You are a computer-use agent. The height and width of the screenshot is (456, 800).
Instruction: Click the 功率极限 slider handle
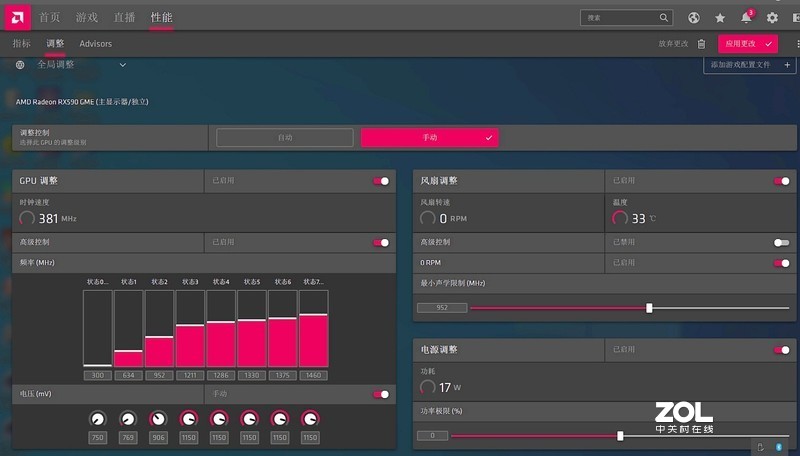[620, 436]
